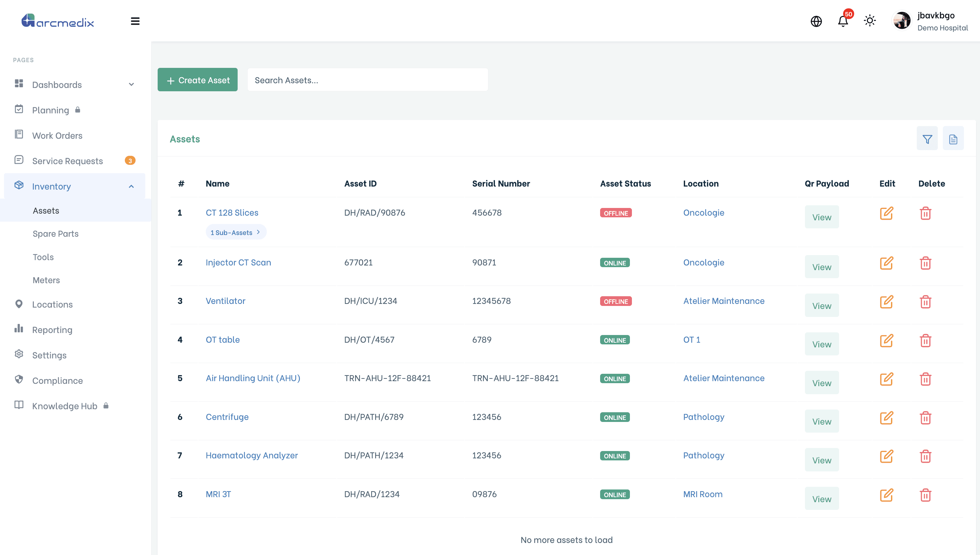Screen dimensions: 980x555
Task: Click the globe language icon
Action: 816,21
